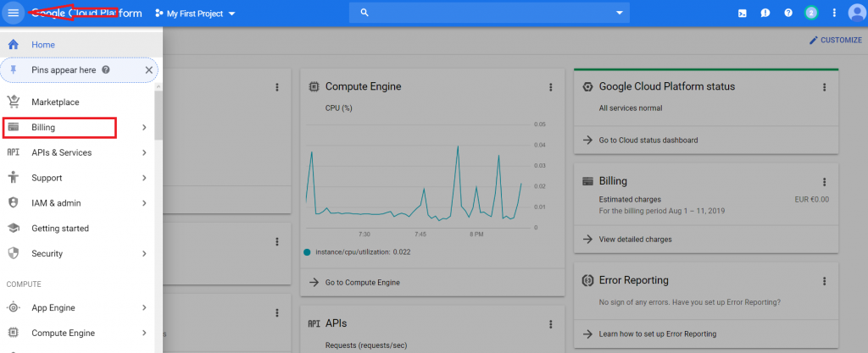The height and width of the screenshot is (353, 868).
Task: Click the Billing card icon in the side menu
Action: [x=14, y=128]
